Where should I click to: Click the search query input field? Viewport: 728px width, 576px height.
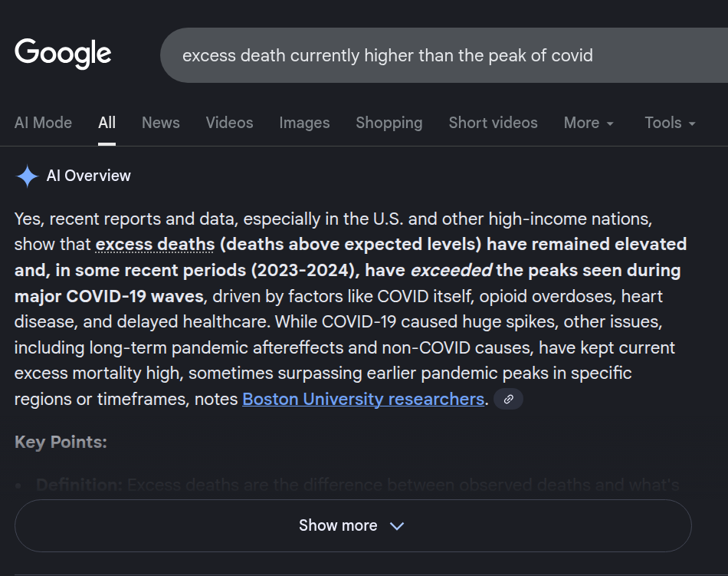444,55
